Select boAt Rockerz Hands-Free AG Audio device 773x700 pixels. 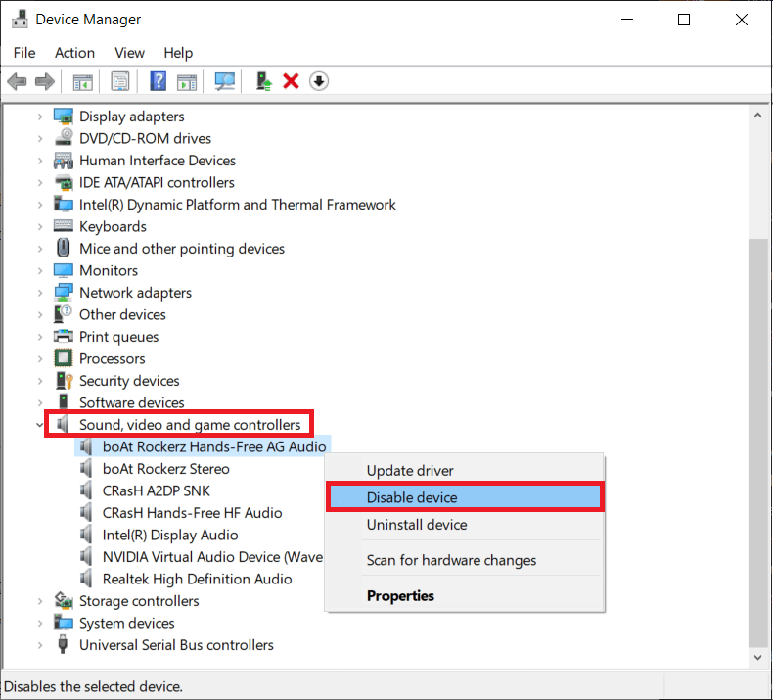click(x=214, y=446)
